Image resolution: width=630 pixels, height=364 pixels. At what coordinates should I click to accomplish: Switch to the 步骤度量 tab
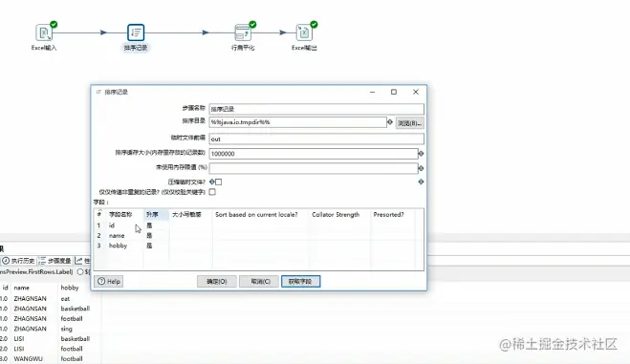pyautogui.click(x=55, y=261)
